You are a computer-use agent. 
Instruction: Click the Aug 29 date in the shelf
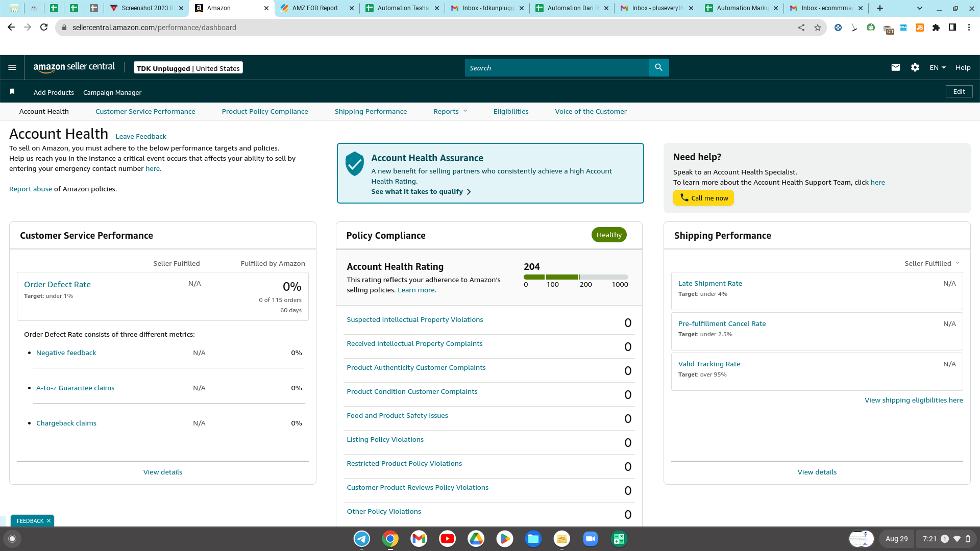(x=896, y=539)
